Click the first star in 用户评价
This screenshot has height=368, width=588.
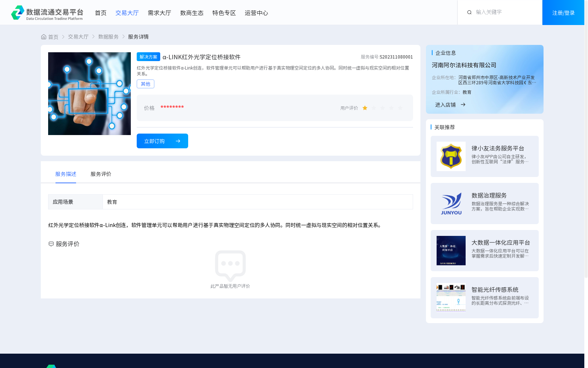365,108
